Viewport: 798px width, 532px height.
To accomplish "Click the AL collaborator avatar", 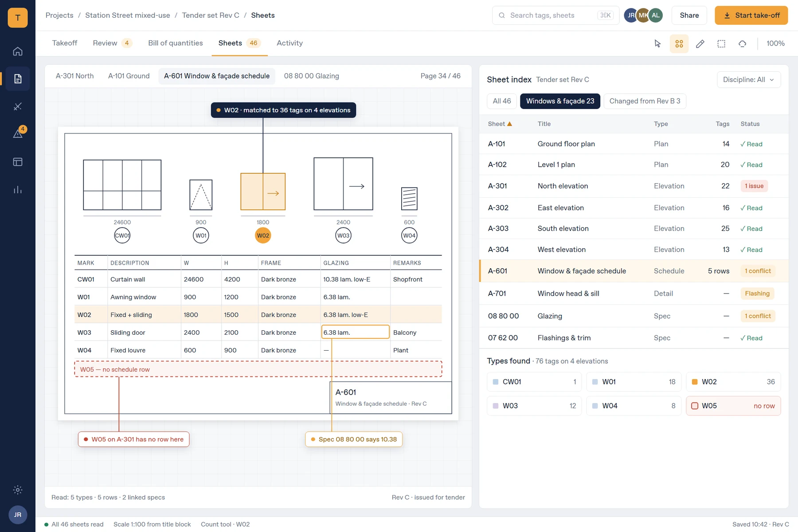I will (656, 15).
